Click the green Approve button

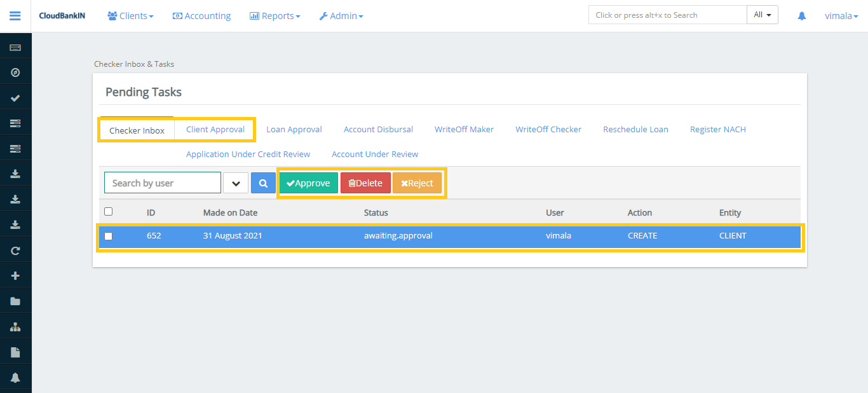(x=308, y=183)
